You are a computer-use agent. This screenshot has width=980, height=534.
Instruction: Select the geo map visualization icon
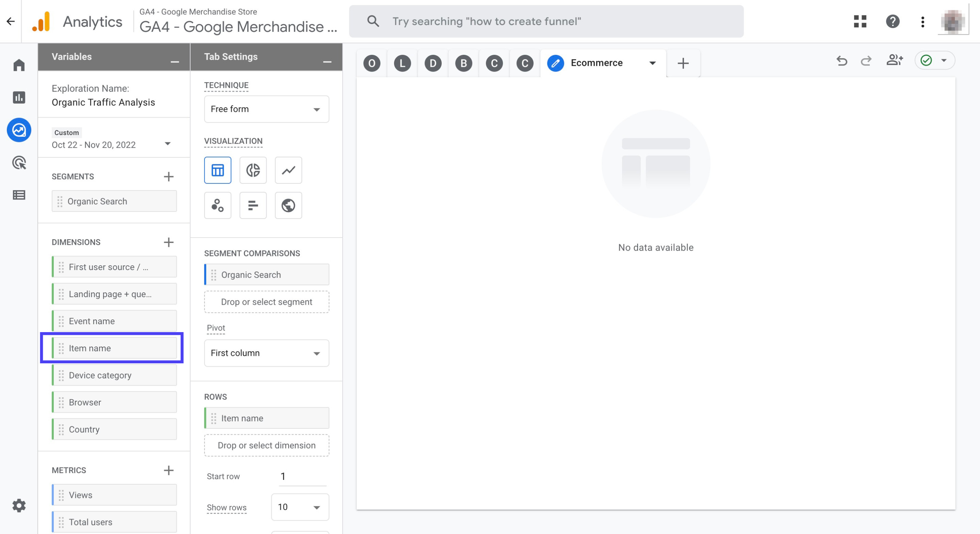tap(288, 205)
